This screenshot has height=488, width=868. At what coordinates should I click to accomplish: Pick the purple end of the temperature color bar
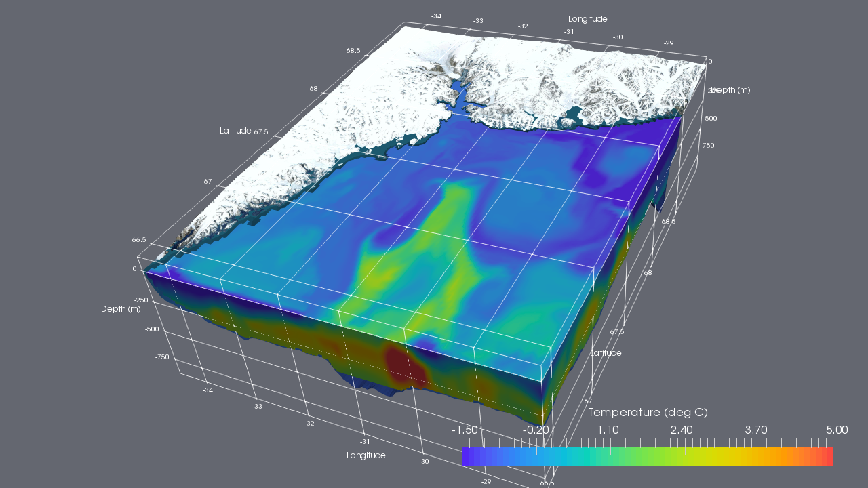click(x=468, y=457)
